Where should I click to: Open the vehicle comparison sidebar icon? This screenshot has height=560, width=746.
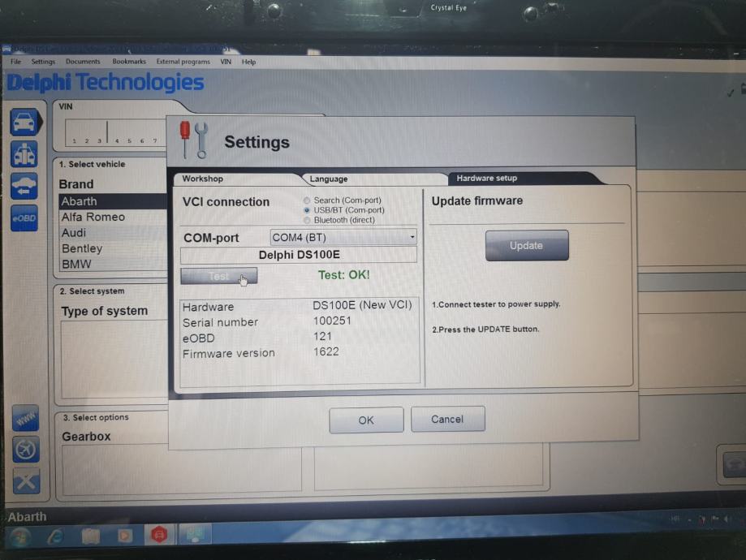pyautogui.click(x=24, y=155)
